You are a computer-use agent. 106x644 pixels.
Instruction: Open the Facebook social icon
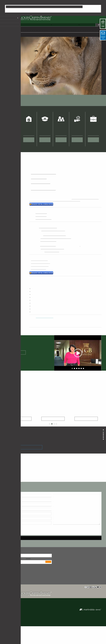point(86,587)
